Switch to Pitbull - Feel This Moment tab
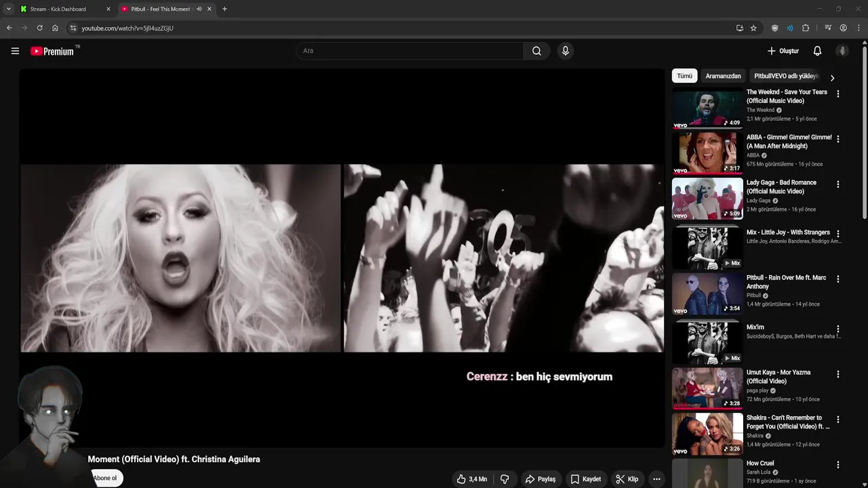This screenshot has width=868, height=488. tap(160, 9)
